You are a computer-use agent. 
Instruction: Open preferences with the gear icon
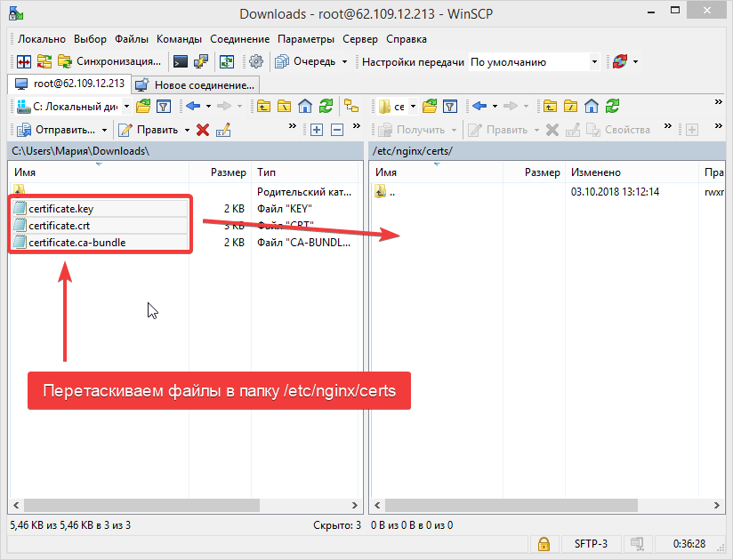click(x=255, y=61)
